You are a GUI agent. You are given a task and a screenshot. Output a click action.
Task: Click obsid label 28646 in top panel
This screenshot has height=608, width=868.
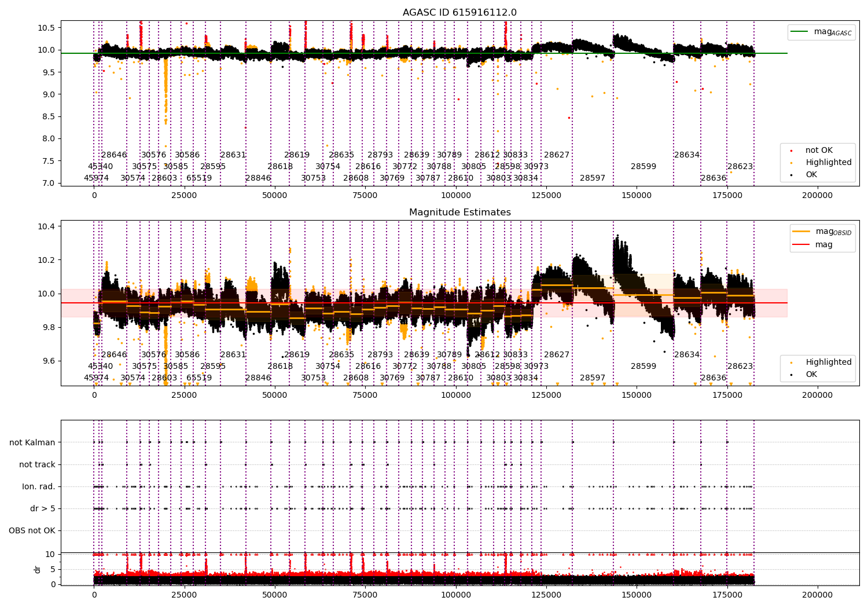[114, 155]
